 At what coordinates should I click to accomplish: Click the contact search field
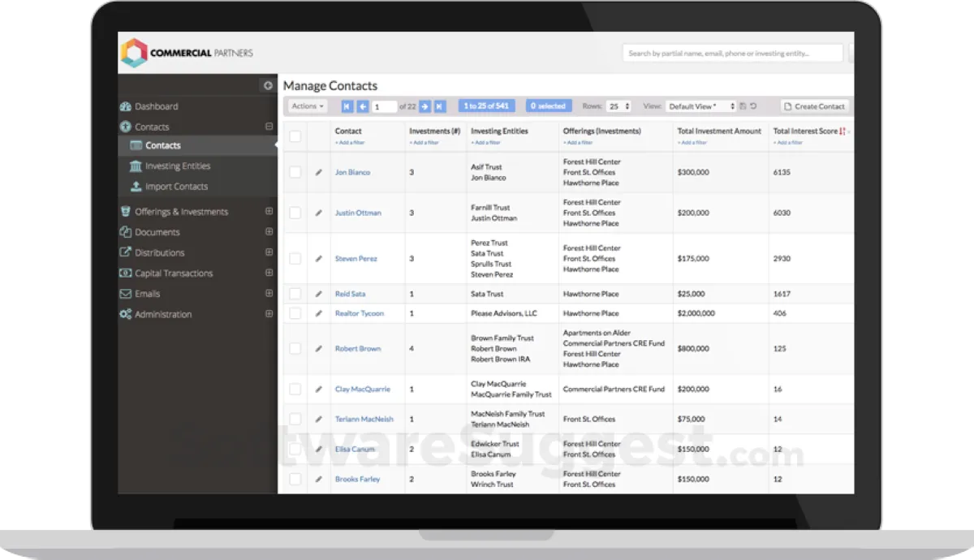[x=733, y=54]
